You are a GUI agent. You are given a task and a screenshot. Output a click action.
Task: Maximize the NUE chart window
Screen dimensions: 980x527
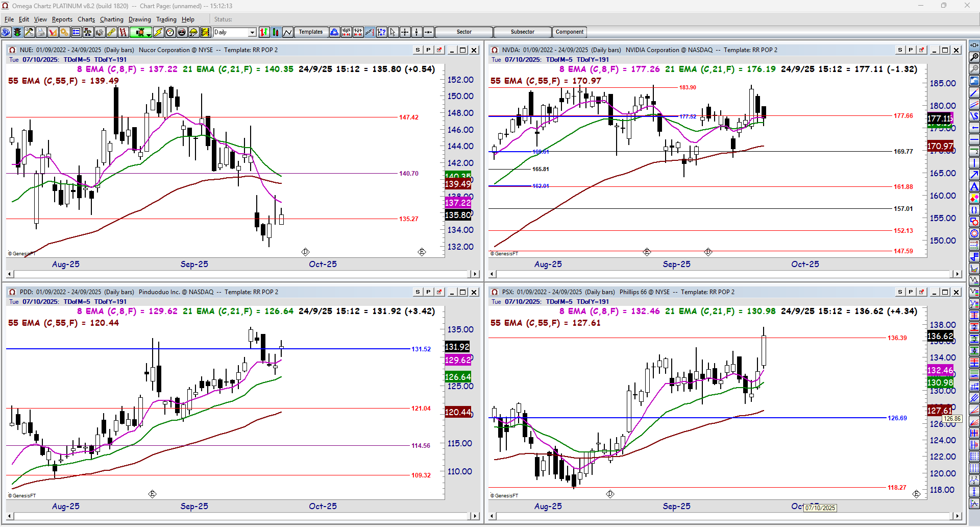pyautogui.click(x=463, y=50)
